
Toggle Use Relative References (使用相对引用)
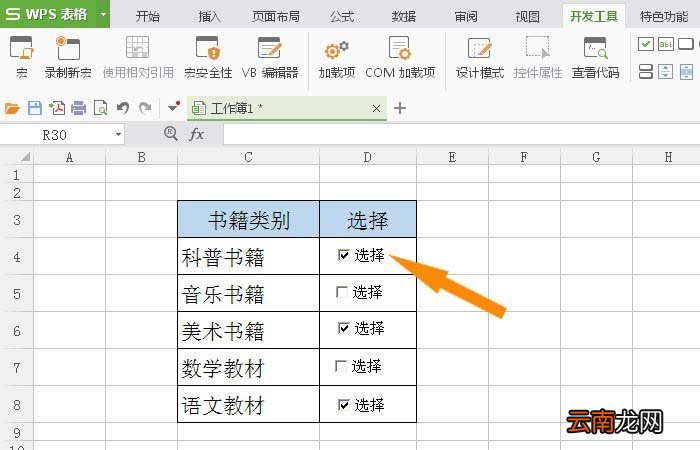138,57
